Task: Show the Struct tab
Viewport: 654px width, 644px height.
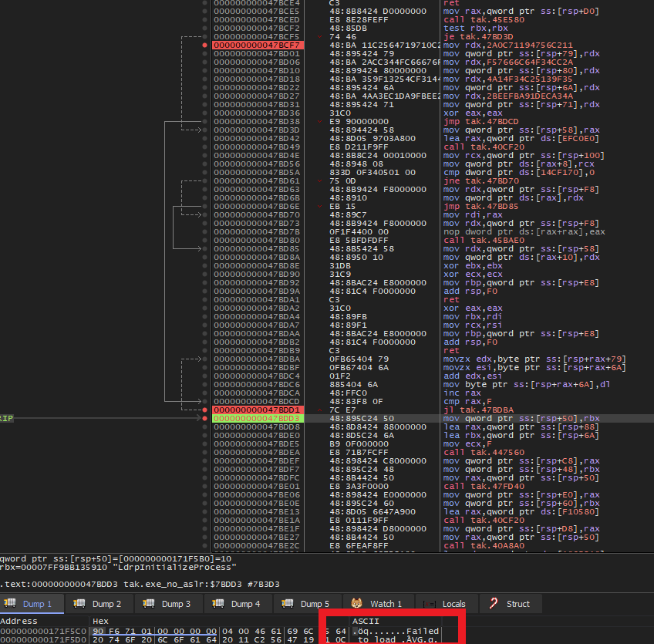Action: [x=511, y=604]
